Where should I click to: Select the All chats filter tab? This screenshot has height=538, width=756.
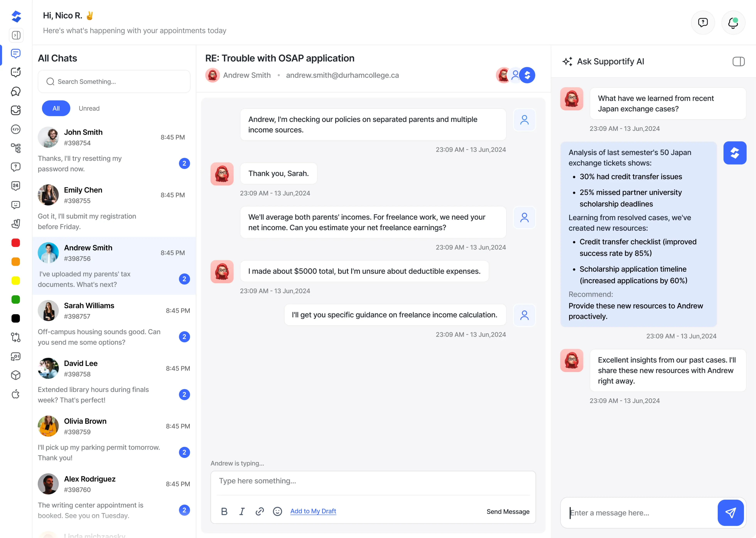pyautogui.click(x=56, y=108)
